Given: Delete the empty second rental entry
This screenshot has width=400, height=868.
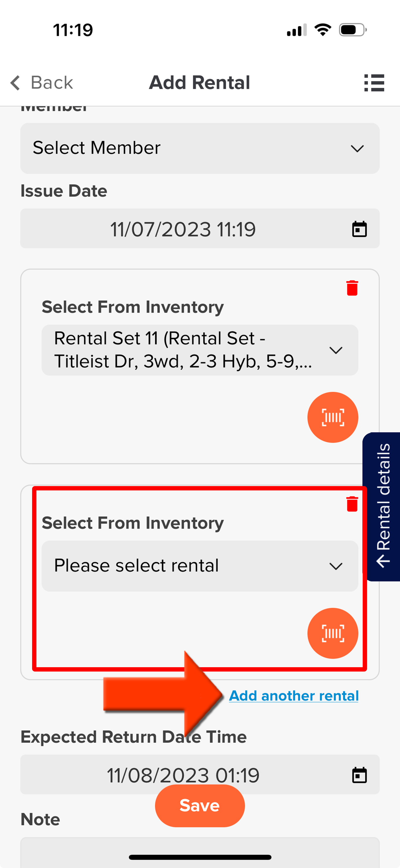Looking at the screenshot, I should point(352,504).
